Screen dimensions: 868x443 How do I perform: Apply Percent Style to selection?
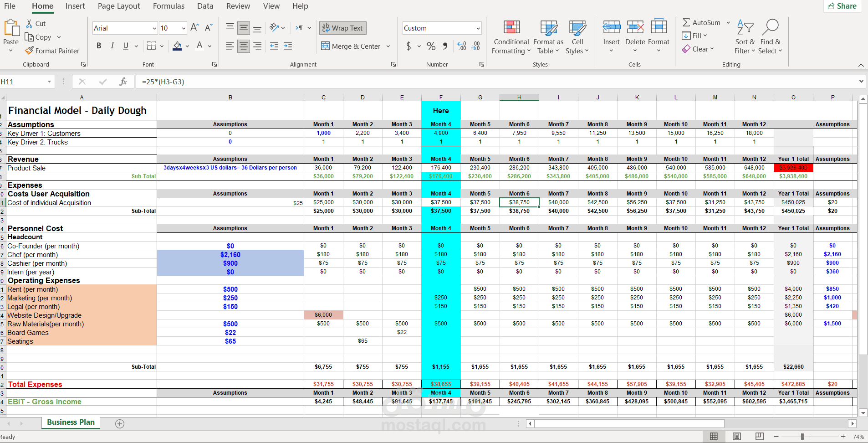pyautogui.click(x=431, y=46)
